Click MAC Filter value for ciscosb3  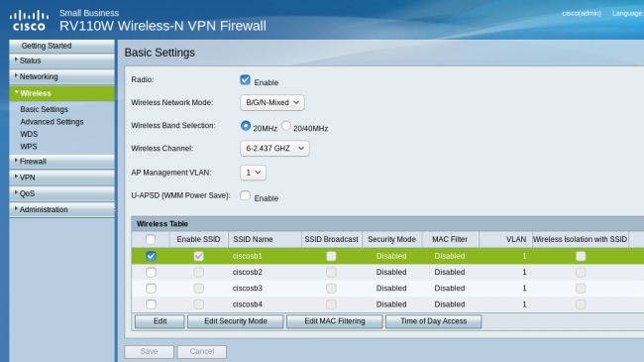tap(450, 288)
